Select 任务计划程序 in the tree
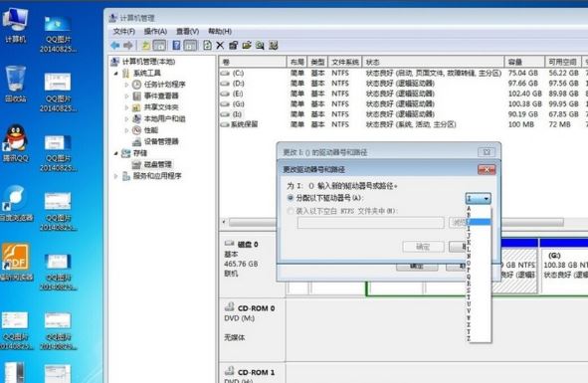The height and width of the screenshot is (383, 588). click(x=165, y=85)
